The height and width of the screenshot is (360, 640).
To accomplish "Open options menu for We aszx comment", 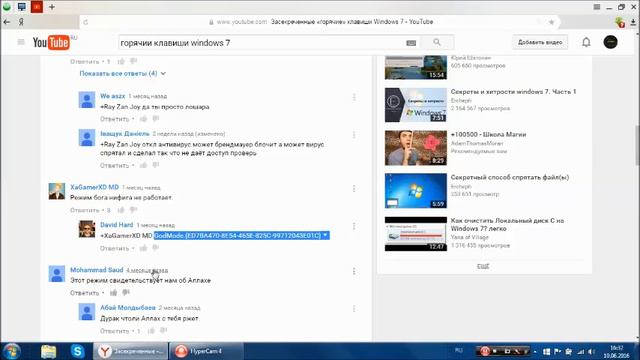I will 354,97.
